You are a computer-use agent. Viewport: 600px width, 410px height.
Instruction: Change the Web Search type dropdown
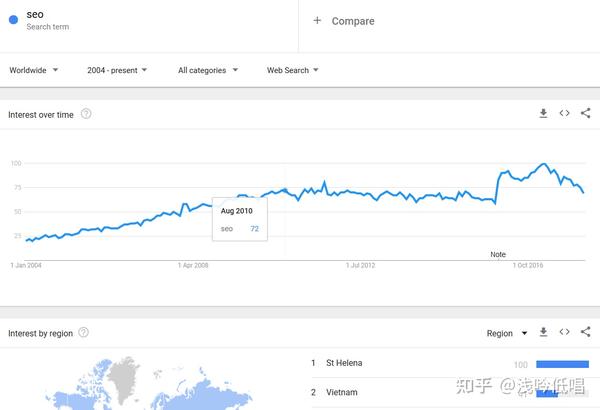293,70
